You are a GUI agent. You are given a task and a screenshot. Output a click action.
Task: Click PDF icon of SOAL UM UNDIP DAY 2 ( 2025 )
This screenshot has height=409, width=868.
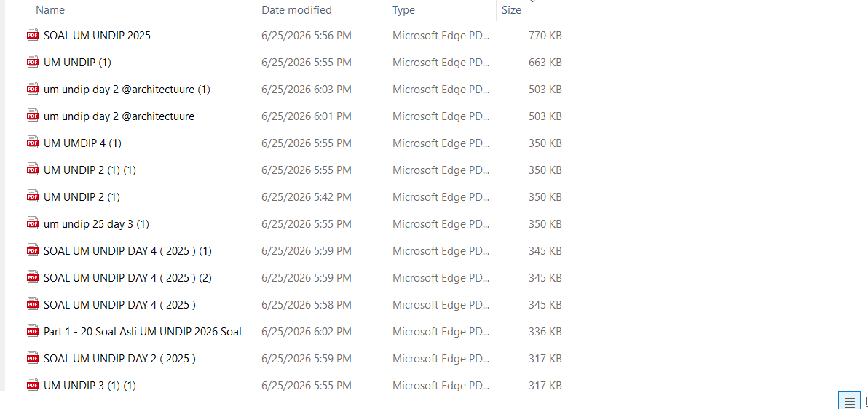33,359
